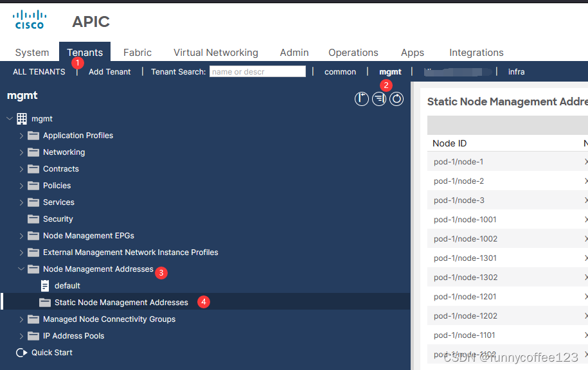Expand Managed Node Connectivity Groups node
Screen dimensions: 588x370
pyautogui.click(x=21, y=319)
